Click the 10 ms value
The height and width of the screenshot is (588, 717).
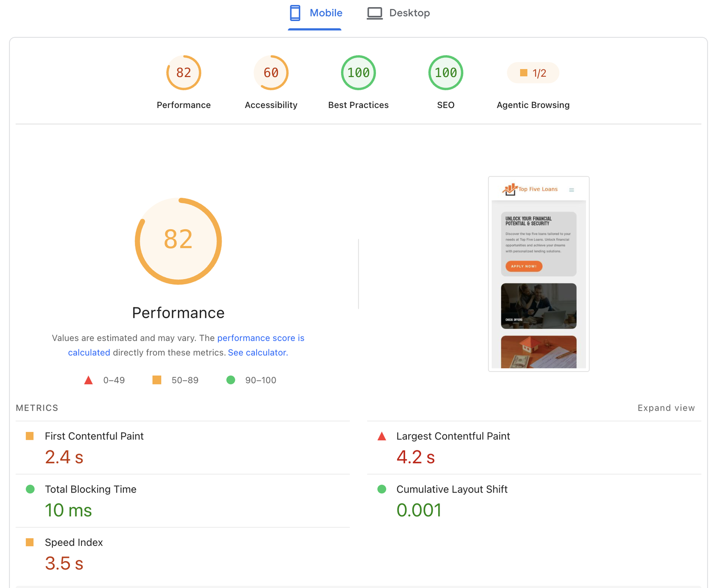point(68,510)
